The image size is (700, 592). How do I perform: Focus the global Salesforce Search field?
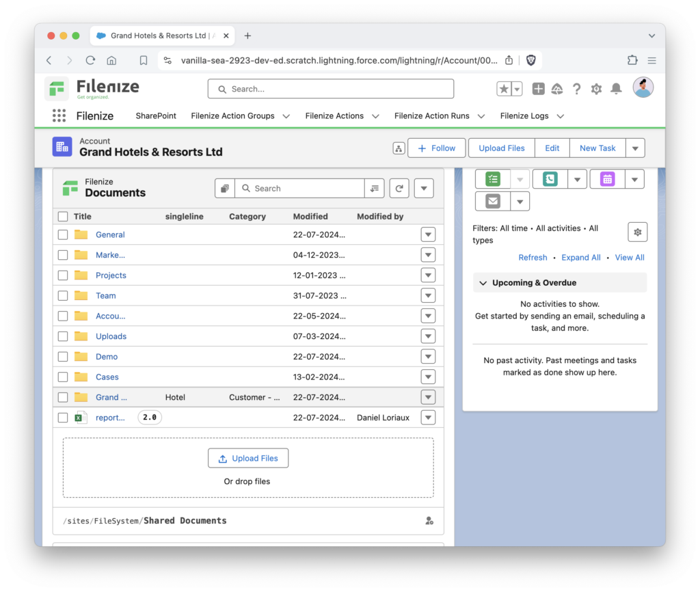(331, 89)
